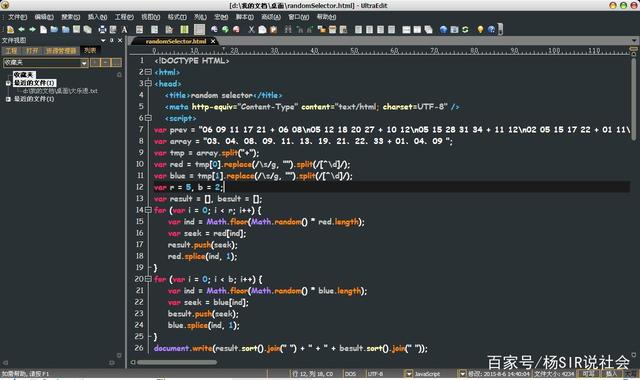Screen dimensions: 640x380
Task: Click the green refresh arrows icon
Action: 465,29
